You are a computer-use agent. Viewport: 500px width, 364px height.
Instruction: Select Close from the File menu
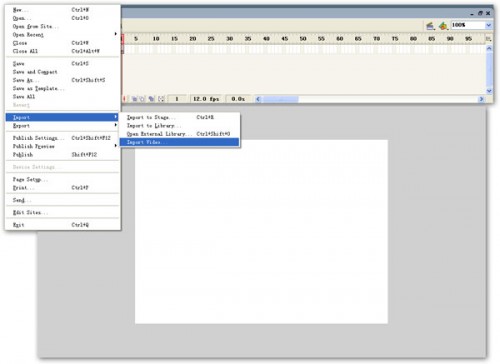pos(62,43)
